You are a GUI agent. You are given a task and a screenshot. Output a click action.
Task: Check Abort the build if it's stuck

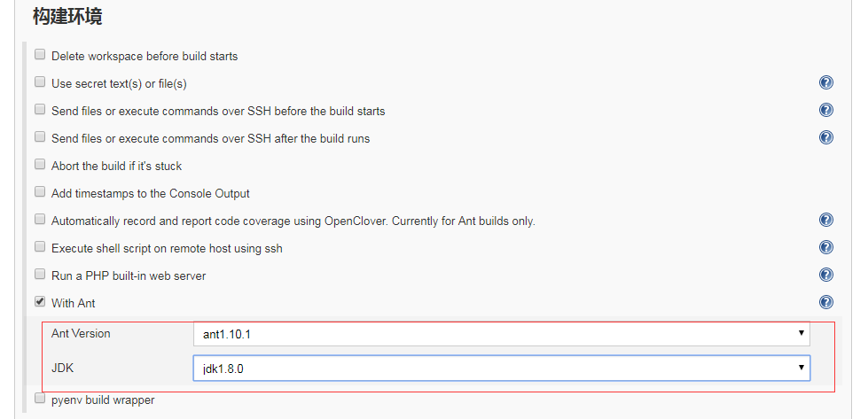40,165
